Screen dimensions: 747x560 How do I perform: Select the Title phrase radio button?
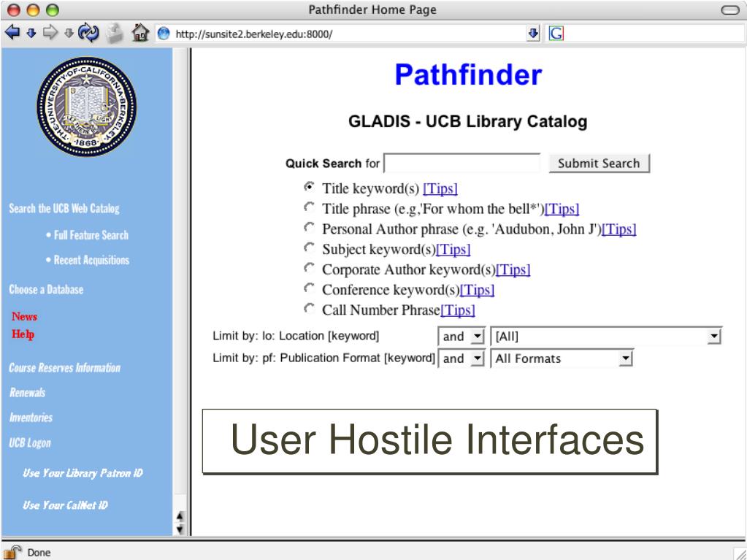[309, 207]
